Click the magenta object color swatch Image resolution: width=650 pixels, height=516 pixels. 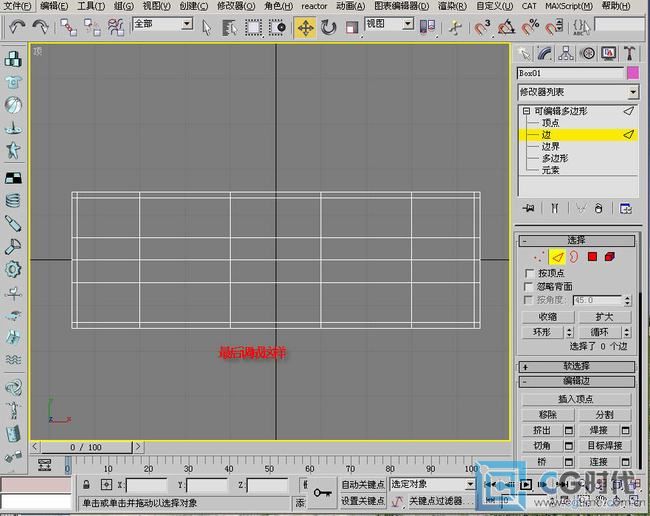[633, 73]
